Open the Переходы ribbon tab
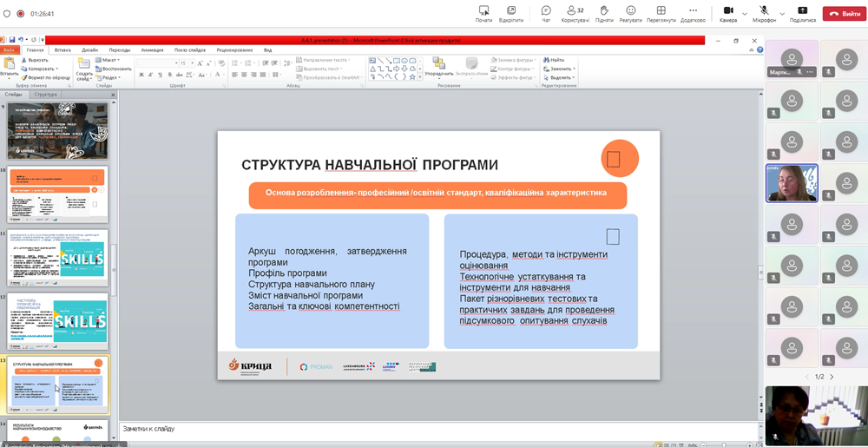The width and height of the screenshot is (868, 447). [120, 49]
